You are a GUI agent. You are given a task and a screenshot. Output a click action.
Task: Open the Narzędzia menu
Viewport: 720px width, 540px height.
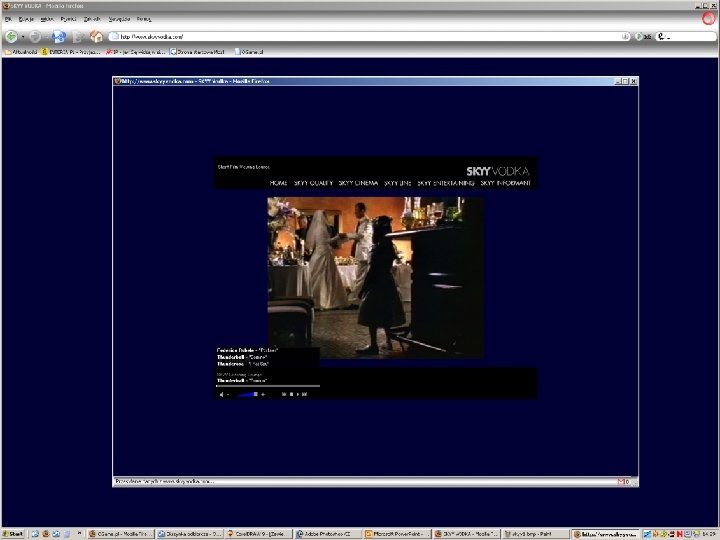119,19
